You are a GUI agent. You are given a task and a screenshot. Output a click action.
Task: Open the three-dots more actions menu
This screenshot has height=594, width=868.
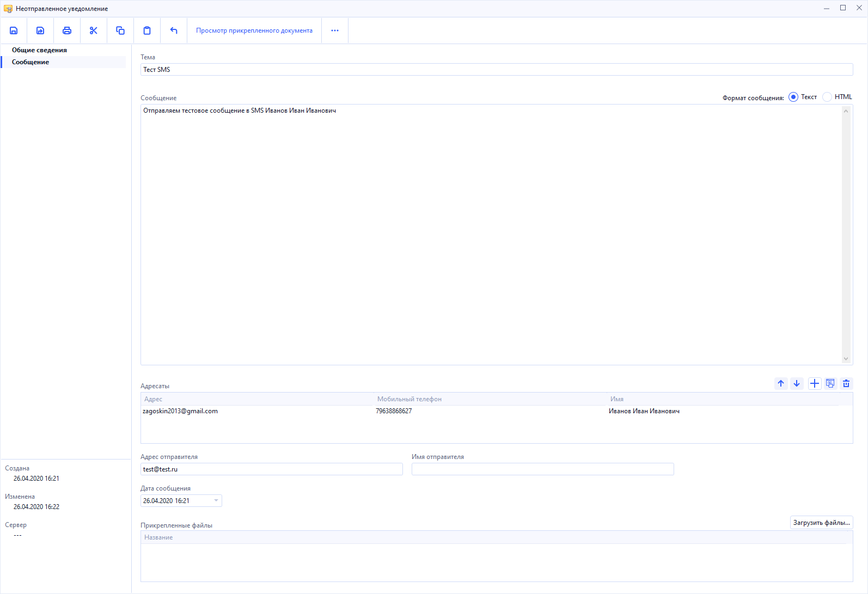pos(335,30)
